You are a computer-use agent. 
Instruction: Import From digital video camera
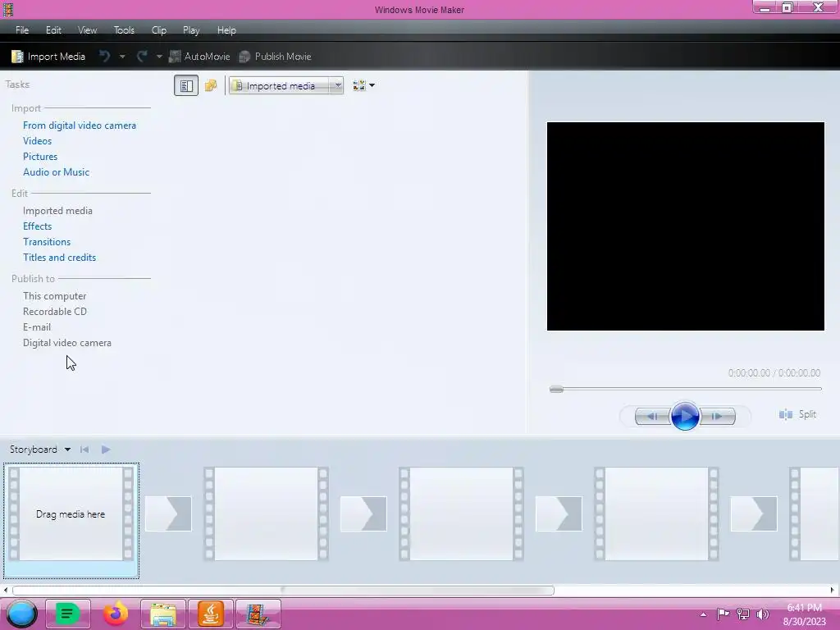(80, 126)
